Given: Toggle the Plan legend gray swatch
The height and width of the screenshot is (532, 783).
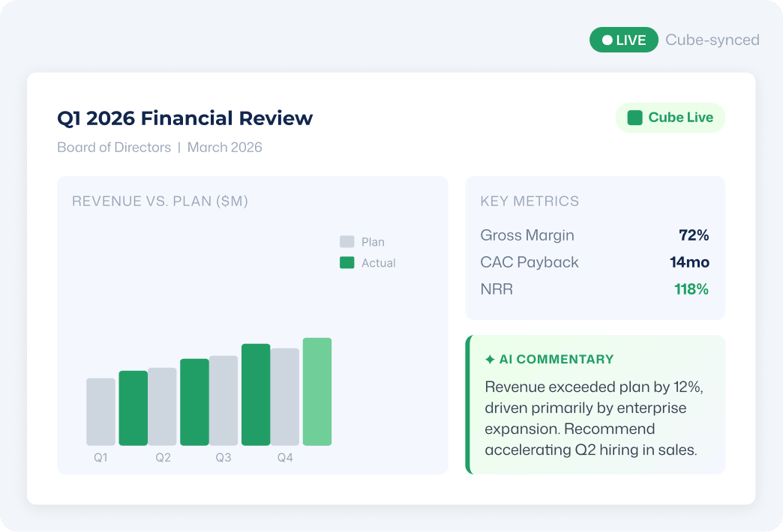Looking at the screenshot, I should tap(347, 241).
